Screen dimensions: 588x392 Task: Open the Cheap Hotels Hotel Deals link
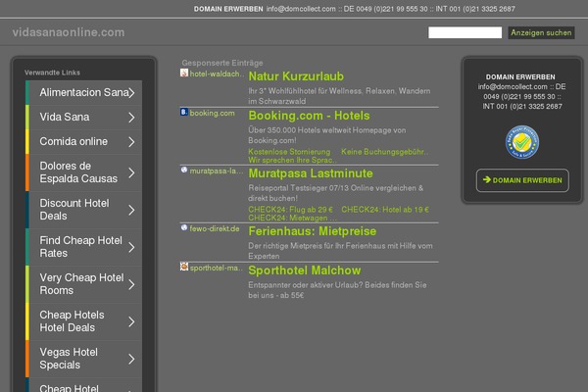coord(83,321)
